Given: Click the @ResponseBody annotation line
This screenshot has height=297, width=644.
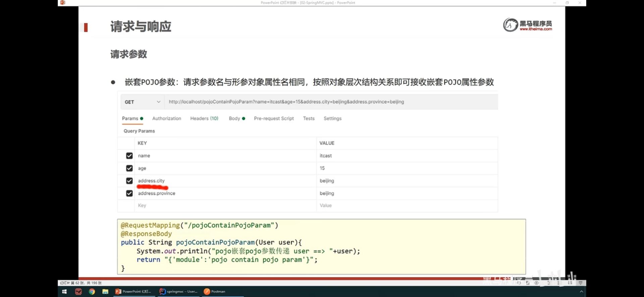Looking at the screenshot, I should [x=146, y=234].
